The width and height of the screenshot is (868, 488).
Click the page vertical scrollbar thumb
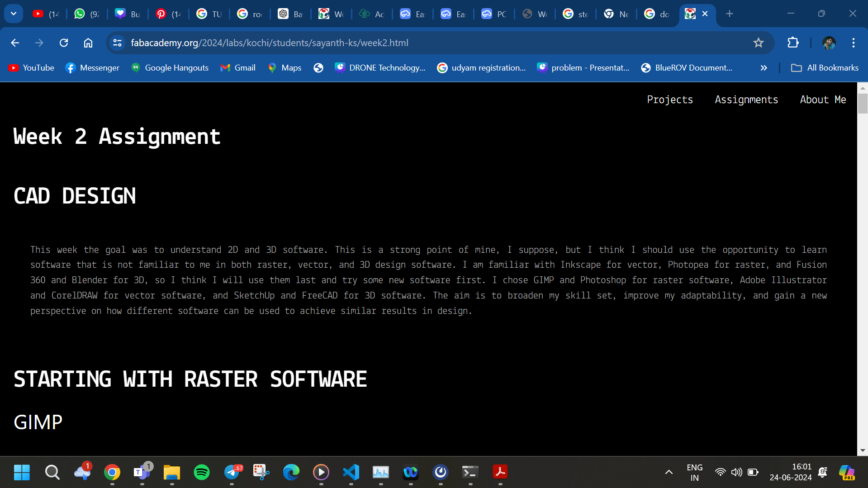(x=863, y=104)
